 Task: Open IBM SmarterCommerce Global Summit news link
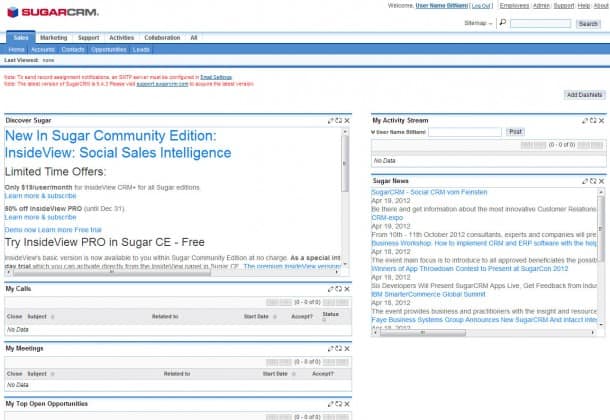428,294
